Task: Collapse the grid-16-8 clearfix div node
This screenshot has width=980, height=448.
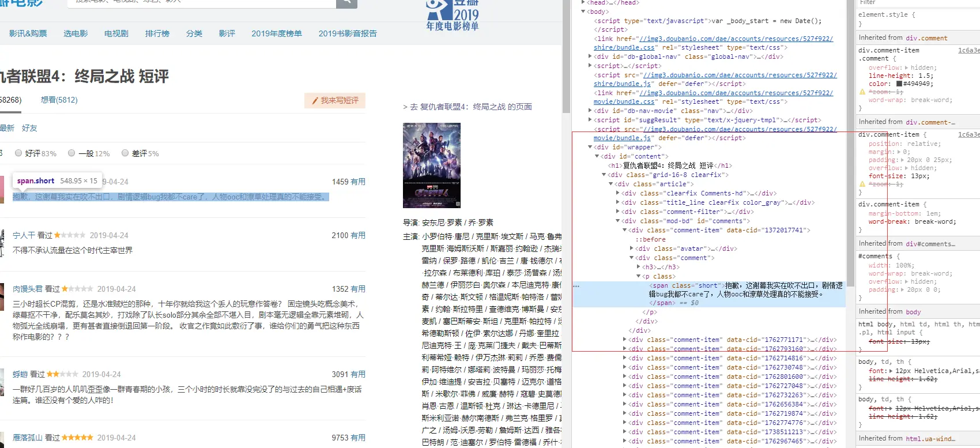Action: tap(604, 175)
